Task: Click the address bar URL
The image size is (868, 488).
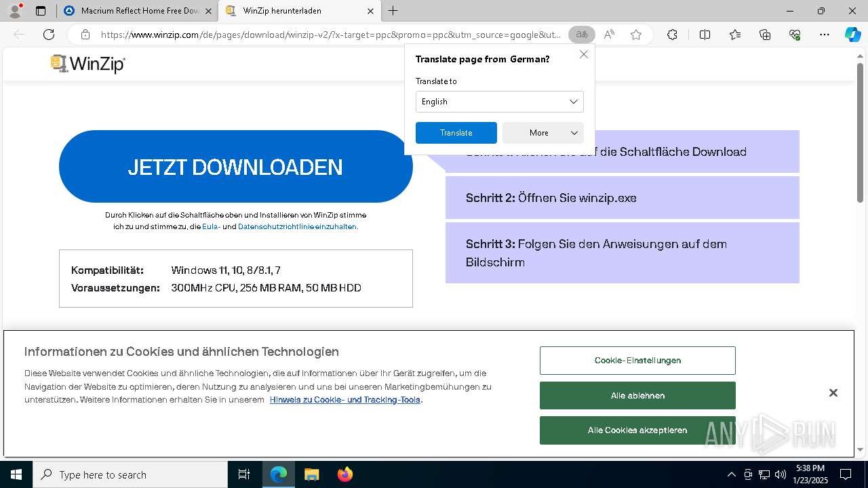Action: tap(330, 35)
